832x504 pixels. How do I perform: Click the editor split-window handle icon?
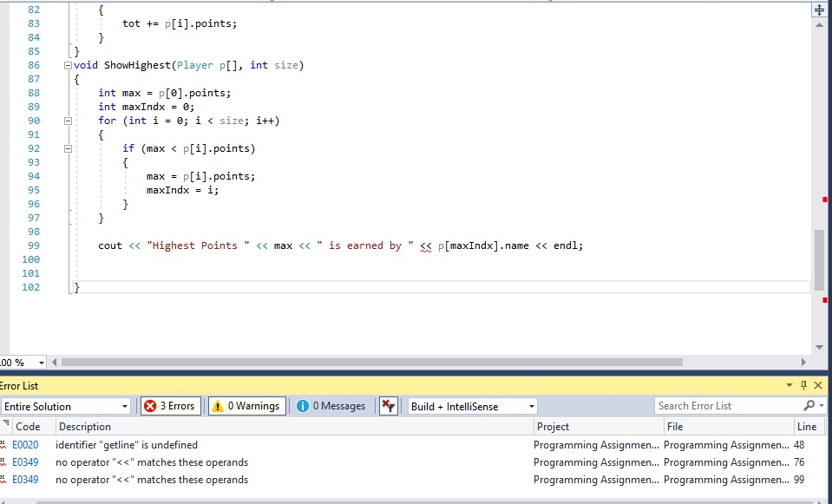819,10
